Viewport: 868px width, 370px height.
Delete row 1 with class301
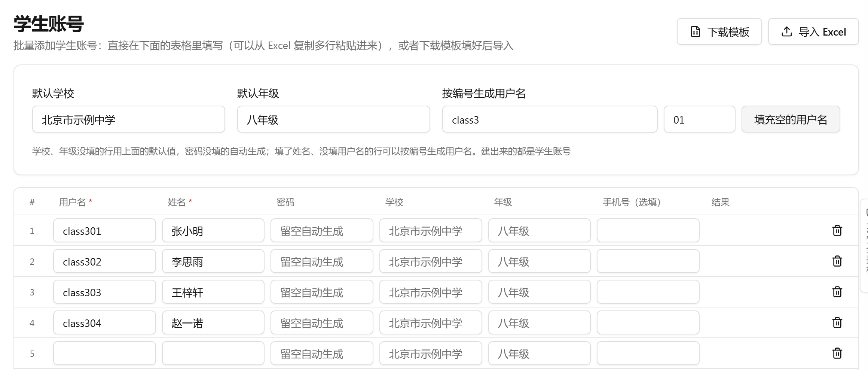tap(837, 230)
